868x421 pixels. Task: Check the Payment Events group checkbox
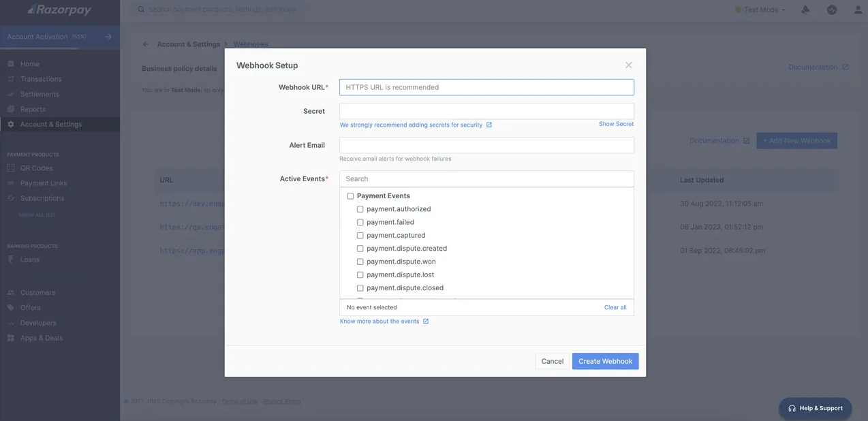(350, 196)
